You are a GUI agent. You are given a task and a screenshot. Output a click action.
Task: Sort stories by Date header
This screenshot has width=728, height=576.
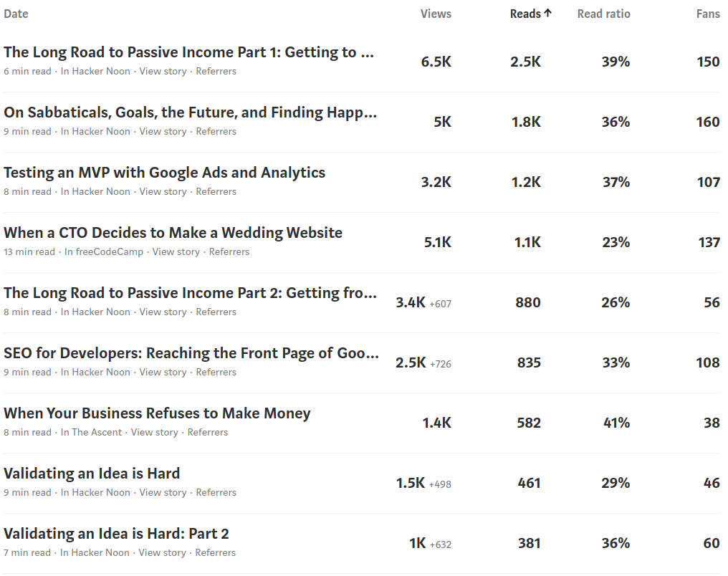pos(16,14)
